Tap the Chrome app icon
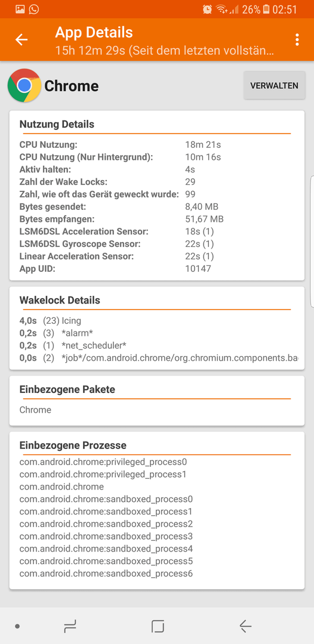Viewport: 314px width, 644px height. click(24, 85)
